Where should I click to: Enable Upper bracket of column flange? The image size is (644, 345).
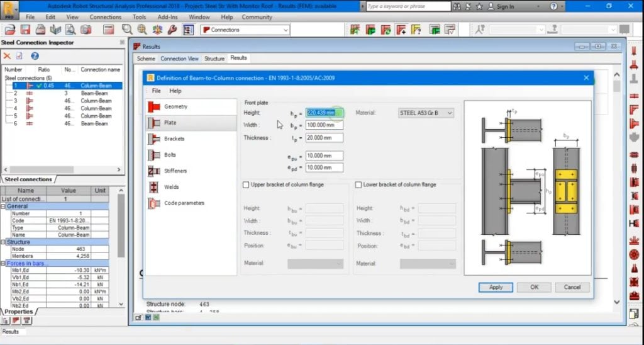click(246, 185)
